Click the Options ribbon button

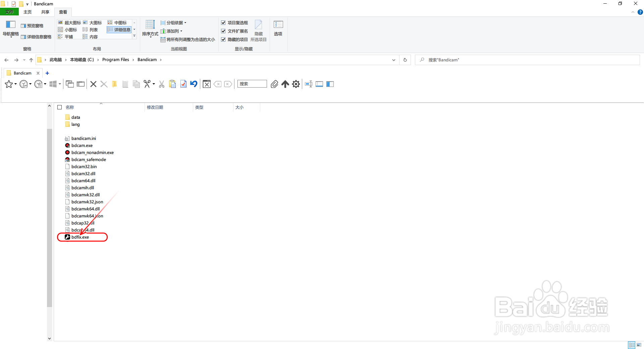pyautogui.click(x=278, y=29)
